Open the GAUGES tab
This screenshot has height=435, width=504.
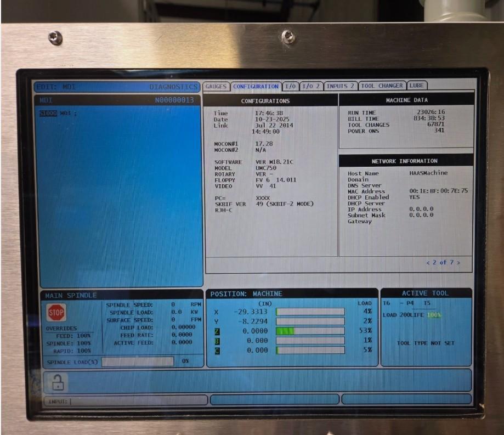(x=216, y=86)
